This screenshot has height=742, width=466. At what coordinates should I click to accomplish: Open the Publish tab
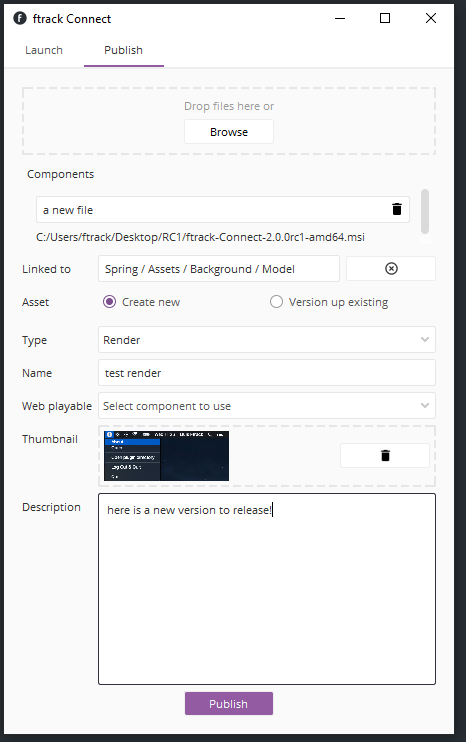point(123,50)
